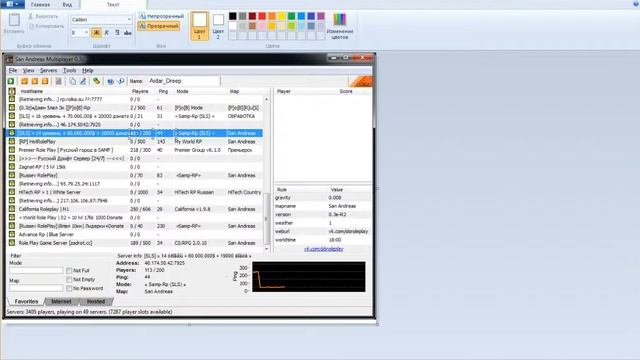The image size is (640, 360).
Task: Pick the green color swatch
Action: 291,16
